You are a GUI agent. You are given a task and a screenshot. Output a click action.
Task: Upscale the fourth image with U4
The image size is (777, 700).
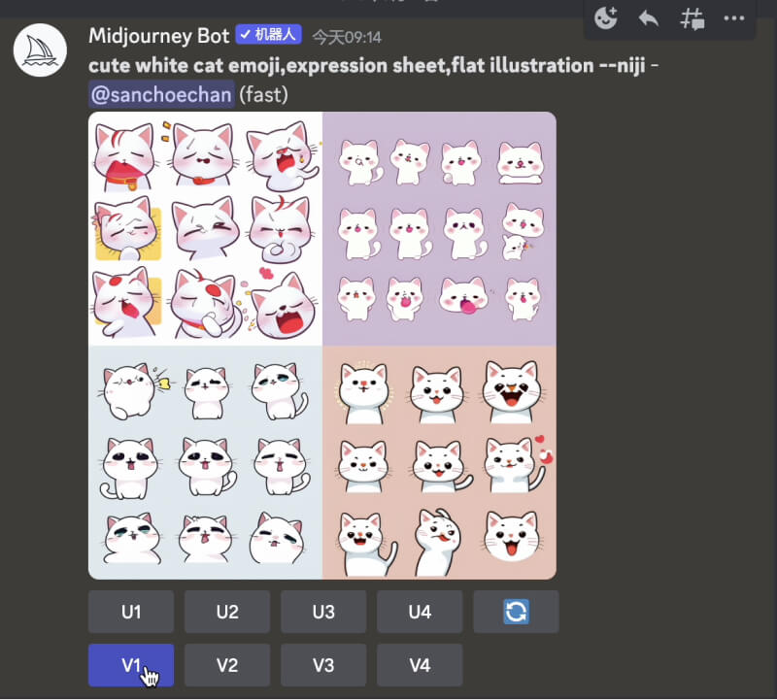click(x=420, y=612)
